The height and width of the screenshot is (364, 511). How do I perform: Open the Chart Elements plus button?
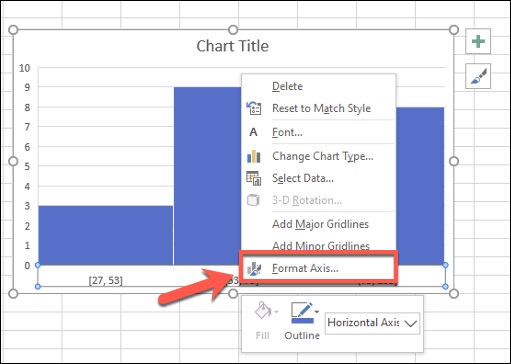(478, 41)
